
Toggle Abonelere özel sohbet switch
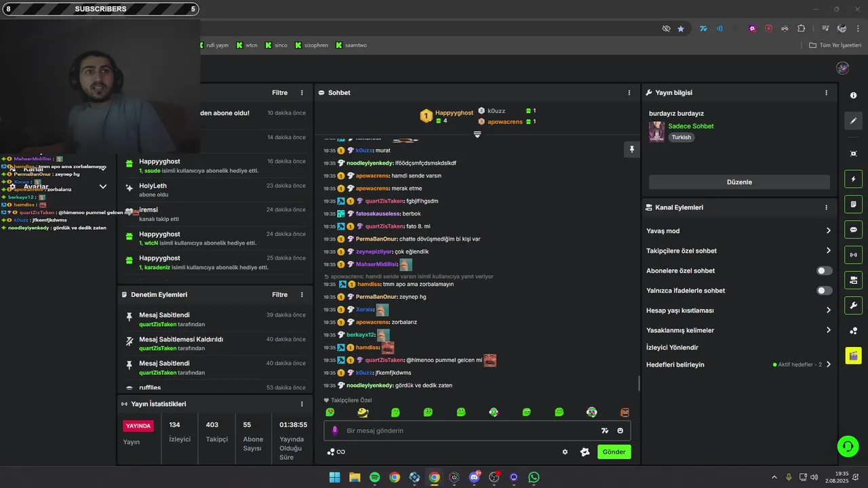pyautogui.click(x=824, y=270)
